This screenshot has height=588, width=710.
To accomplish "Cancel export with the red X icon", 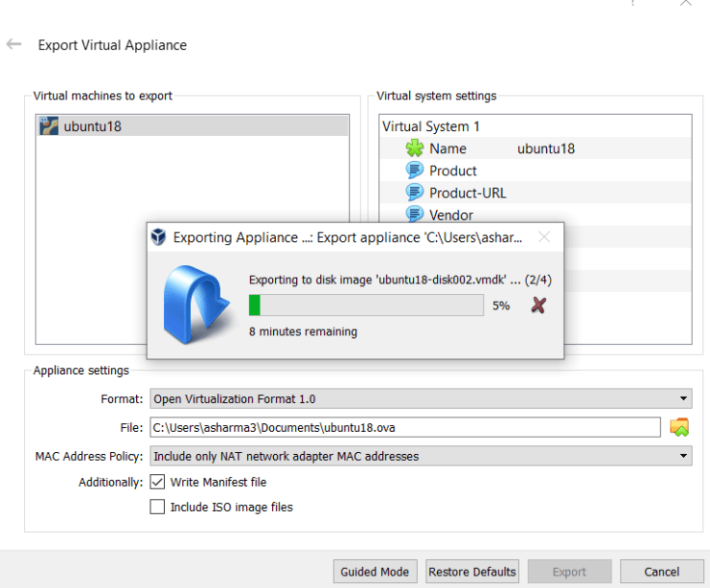I will [x=539, y=306].
